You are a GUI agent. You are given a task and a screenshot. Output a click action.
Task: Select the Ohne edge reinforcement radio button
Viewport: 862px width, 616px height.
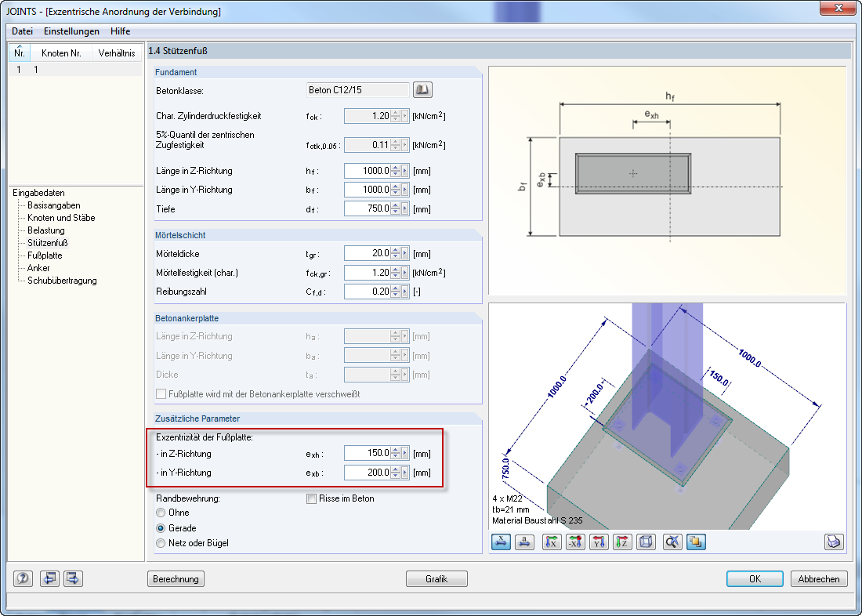coord(161,513)
